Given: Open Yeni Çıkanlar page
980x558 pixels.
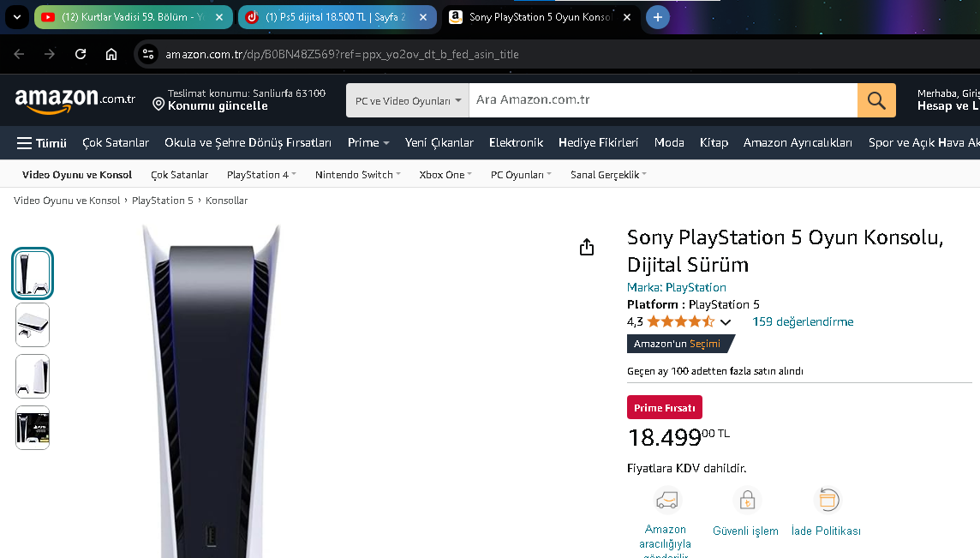Looking at the screenshot, I should point(439,143).
